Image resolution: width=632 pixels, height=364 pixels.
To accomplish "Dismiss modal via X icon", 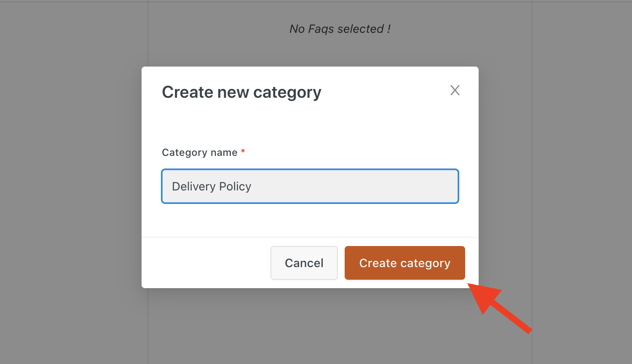I will click(455, 90).
